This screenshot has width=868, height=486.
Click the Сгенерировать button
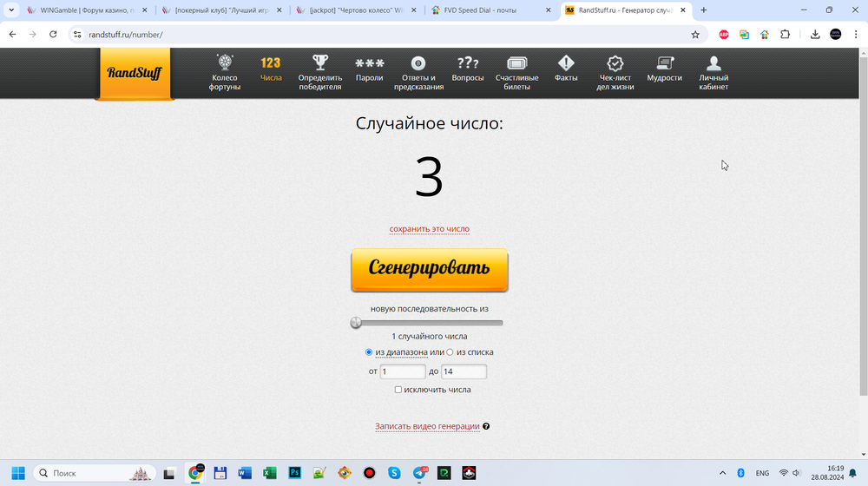(x=430, y=270)
